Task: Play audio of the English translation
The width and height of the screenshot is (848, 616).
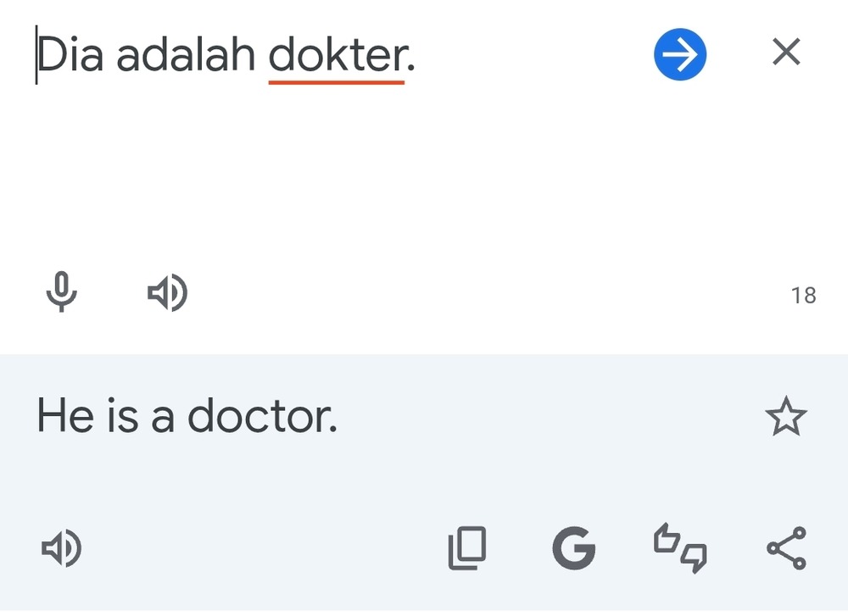Action: click(x=61, y=548)
